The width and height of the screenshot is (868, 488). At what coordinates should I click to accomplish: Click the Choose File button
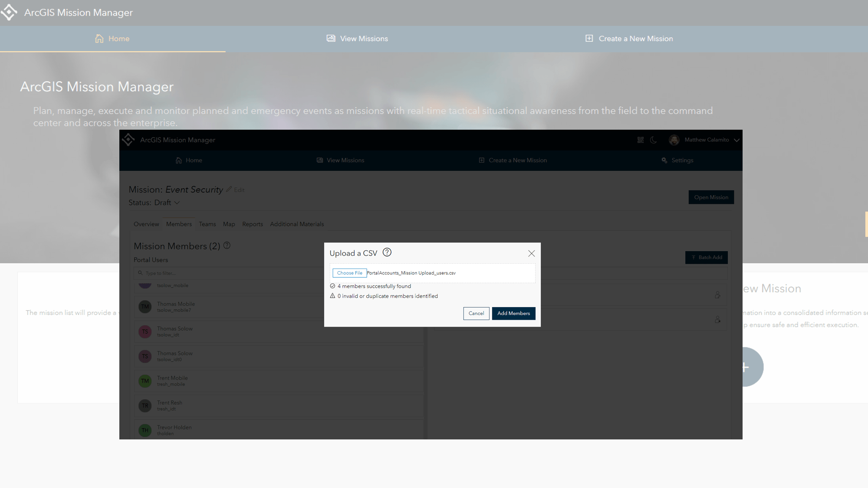tap(349, 273)
